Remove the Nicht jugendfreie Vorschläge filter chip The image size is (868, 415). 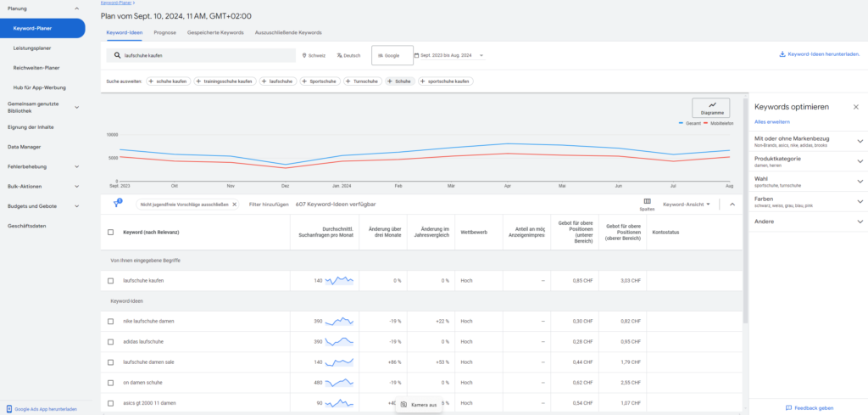click(x=234, y=205)
